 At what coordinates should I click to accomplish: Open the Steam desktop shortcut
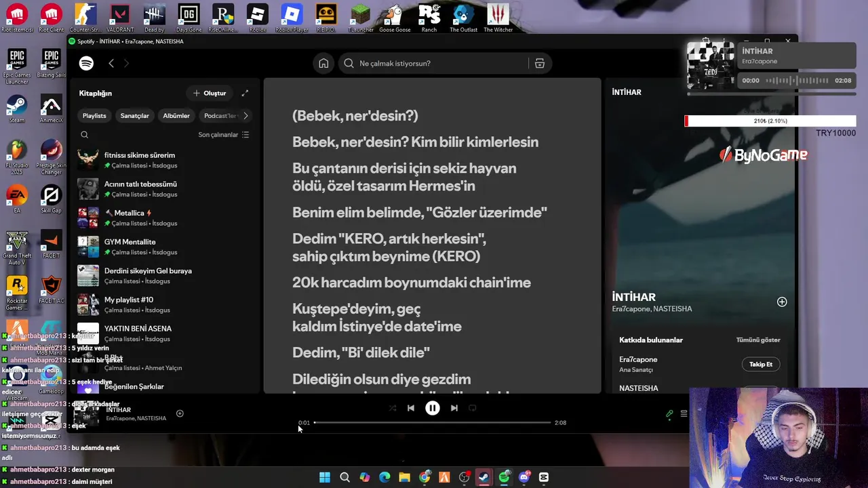17,109
